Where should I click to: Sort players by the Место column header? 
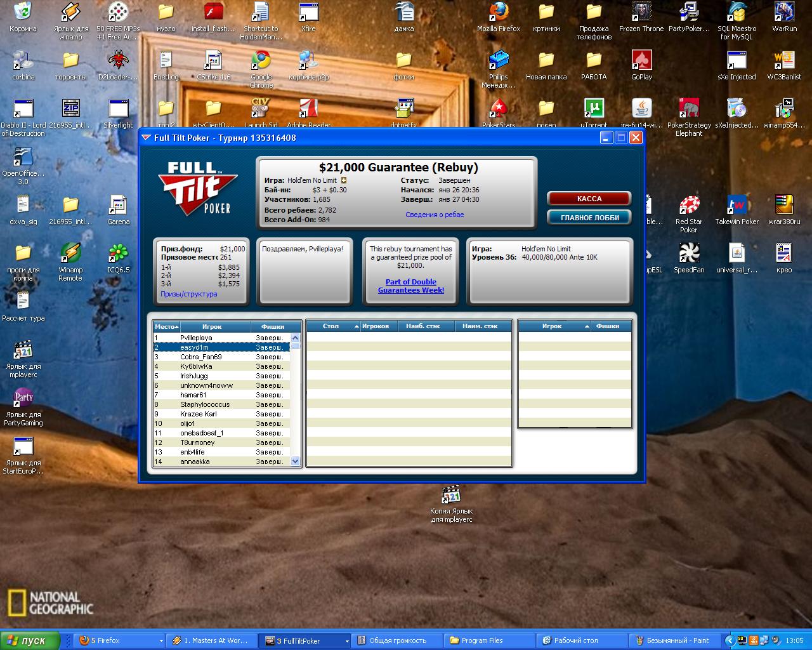(167, 326)
